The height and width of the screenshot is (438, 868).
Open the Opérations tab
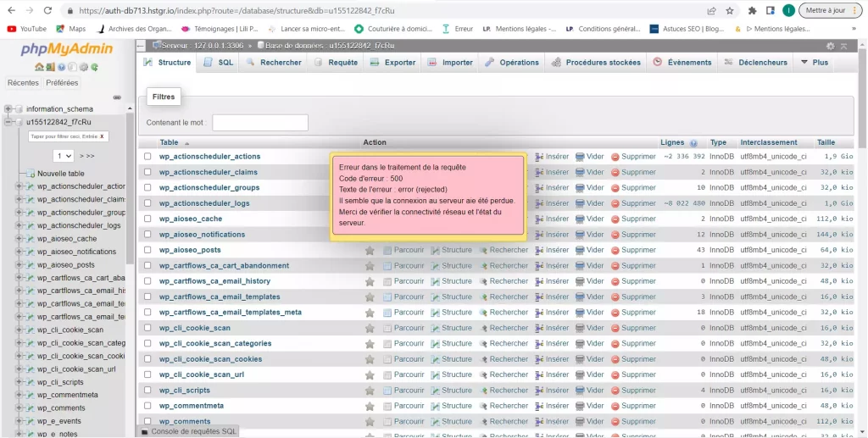(511, 63)
